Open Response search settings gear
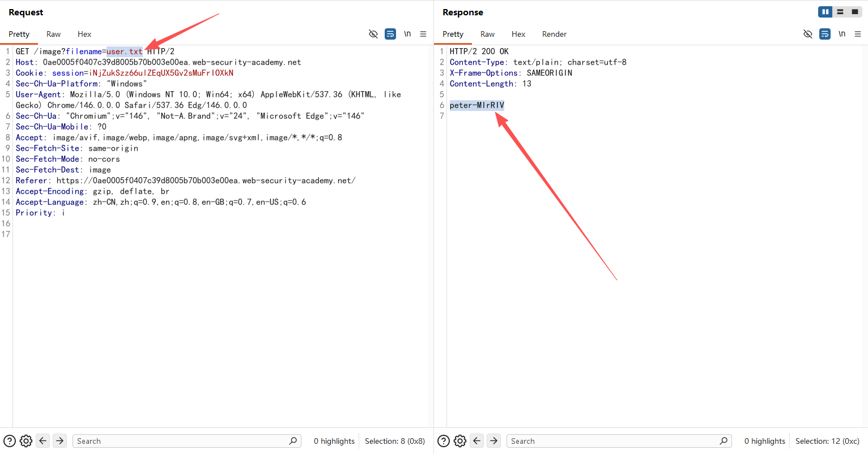This screenshot has height=454, width=868. click(460, 441)
